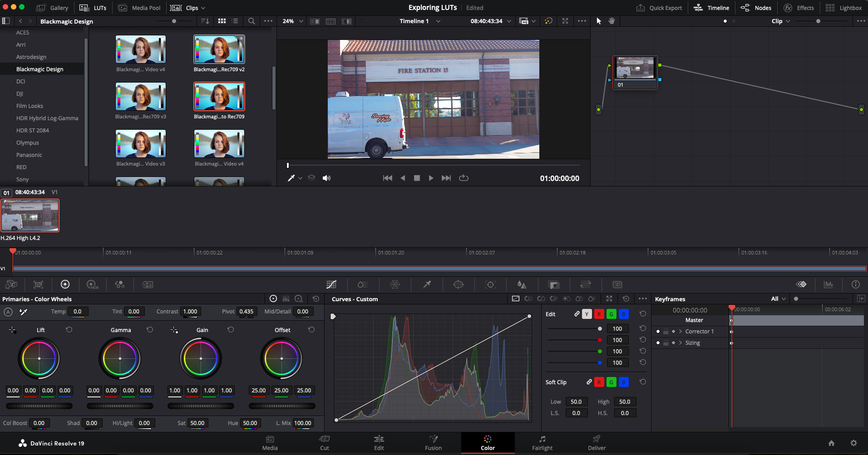Open the Effects panel
This screenshot has width=868, height=455.
pos(799,8)
